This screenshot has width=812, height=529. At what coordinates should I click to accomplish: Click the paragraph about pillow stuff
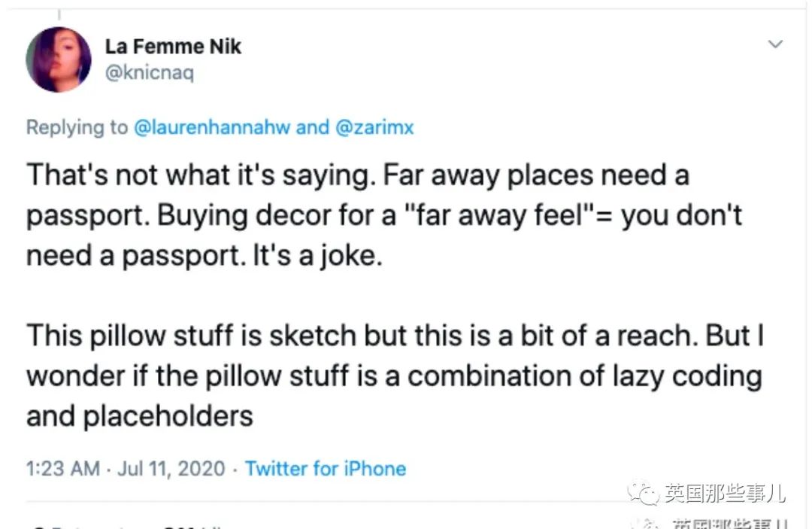click(x=394, y=375)
